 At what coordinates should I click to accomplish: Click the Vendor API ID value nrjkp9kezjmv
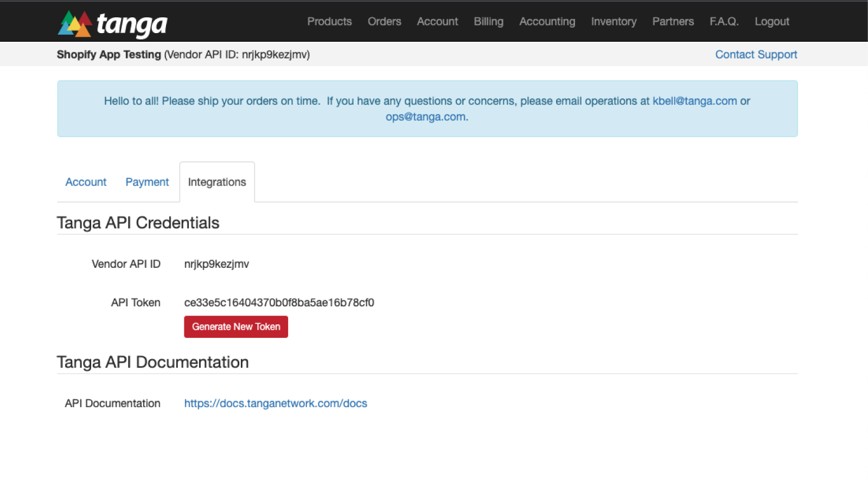coord(216,264)
